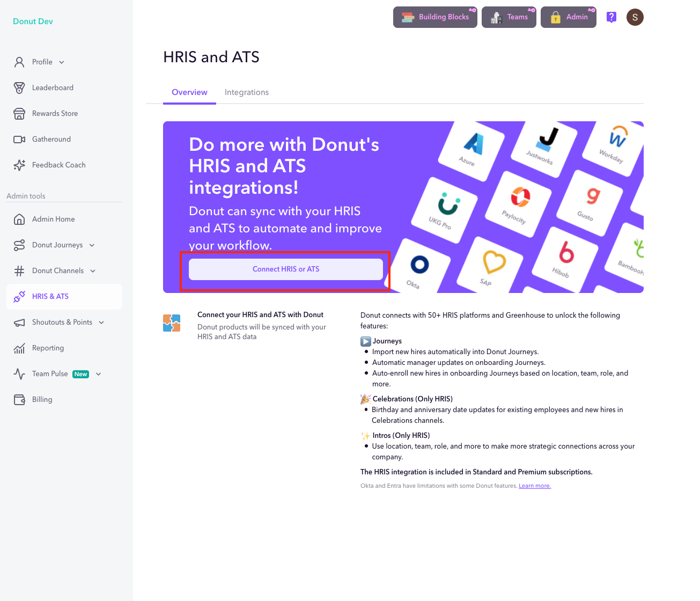The height and width of the screenshot is (601, 700).
Task: Click the Journeys heading with play icon
Action: coord(381,341)
